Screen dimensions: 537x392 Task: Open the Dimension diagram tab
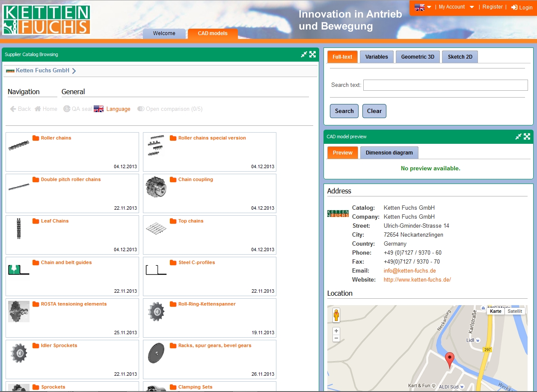(389, 153)
